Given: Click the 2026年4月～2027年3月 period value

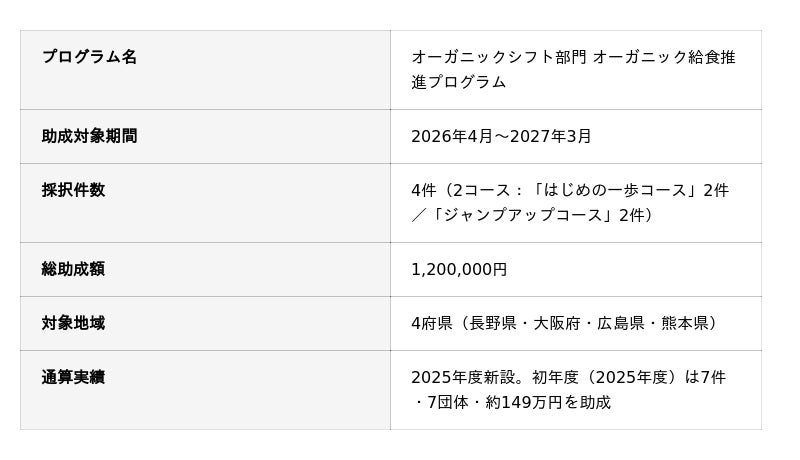Looking at the screenshot, I should click(x=501, y=136).
